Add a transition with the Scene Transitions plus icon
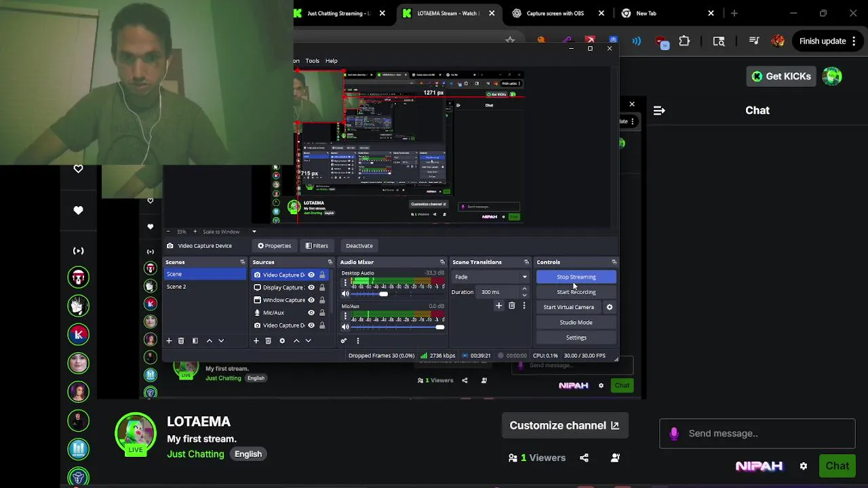868x488 pixels. point(498,306)
